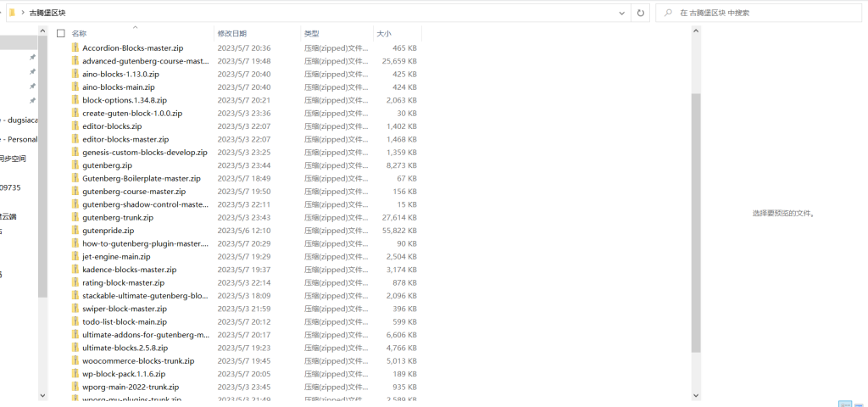Click the aino-blocks-main.zip zip icon
This screenshot has width=868, height=407.
coord(75,87)
